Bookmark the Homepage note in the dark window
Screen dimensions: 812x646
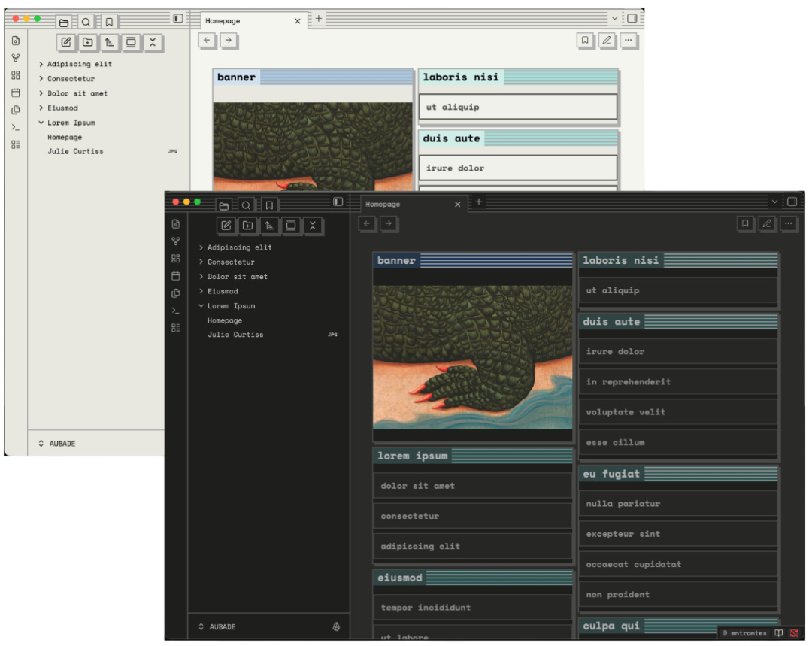[745, 224]
